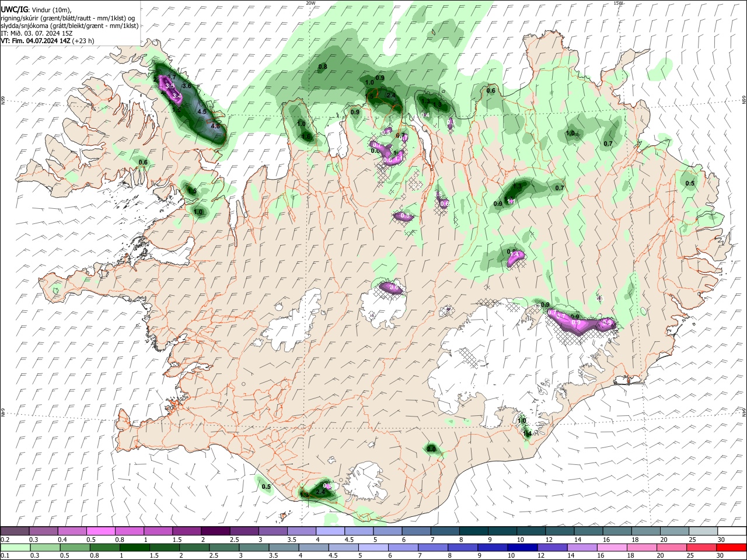Select the rain legend swatch starting at 0.5
The height and width of the screenshot is (560, 747).
(75, 547)
